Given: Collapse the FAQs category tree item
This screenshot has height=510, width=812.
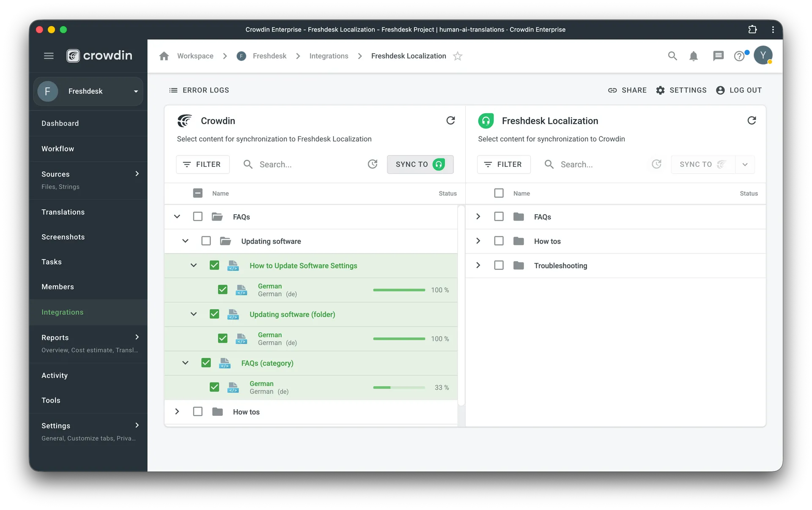Looking at the screenshot, I should pyautogui.click(x=185, y=363).
